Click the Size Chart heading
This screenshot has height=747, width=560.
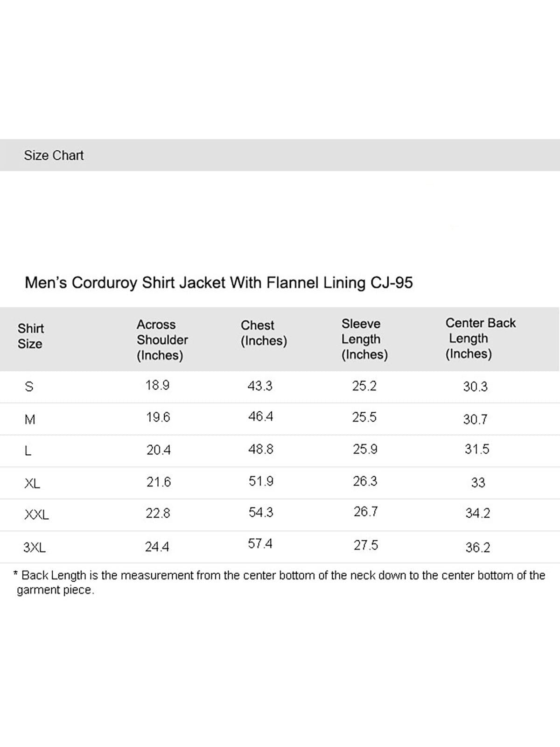click(54, 155)
